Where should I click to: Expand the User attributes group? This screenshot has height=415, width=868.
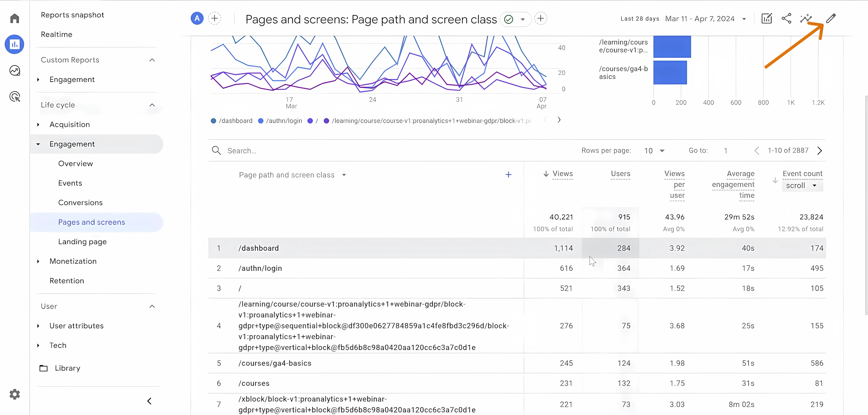coord(38,326)
